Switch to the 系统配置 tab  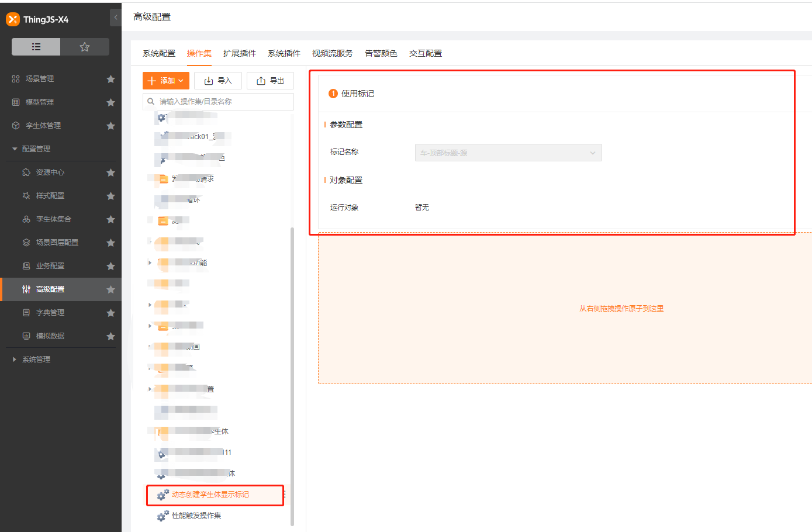tap(159, 53)
